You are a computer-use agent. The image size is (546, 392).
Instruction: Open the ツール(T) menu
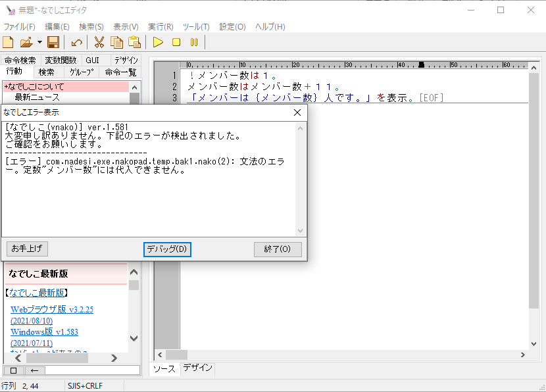(195, 27)
